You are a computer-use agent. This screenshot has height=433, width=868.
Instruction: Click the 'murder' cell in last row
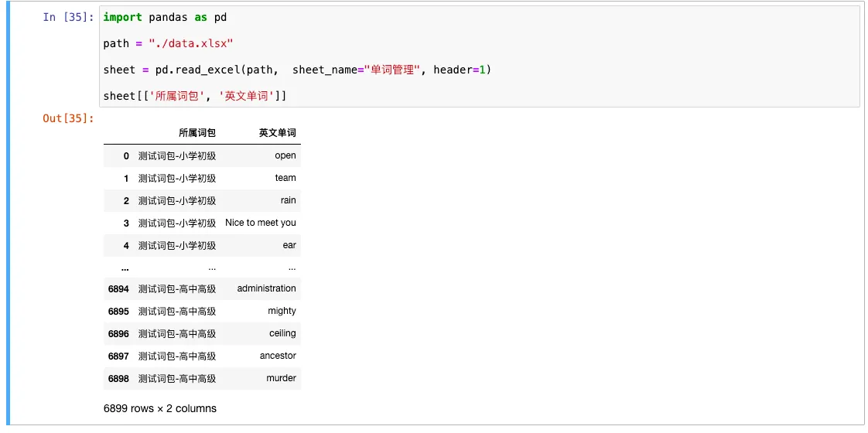point(281,378)
